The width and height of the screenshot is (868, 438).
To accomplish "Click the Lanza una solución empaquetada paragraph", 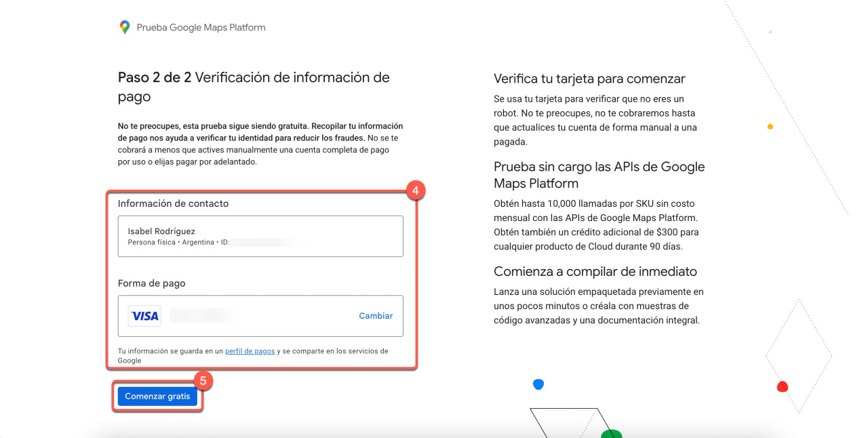I will (x=599, y=306).
